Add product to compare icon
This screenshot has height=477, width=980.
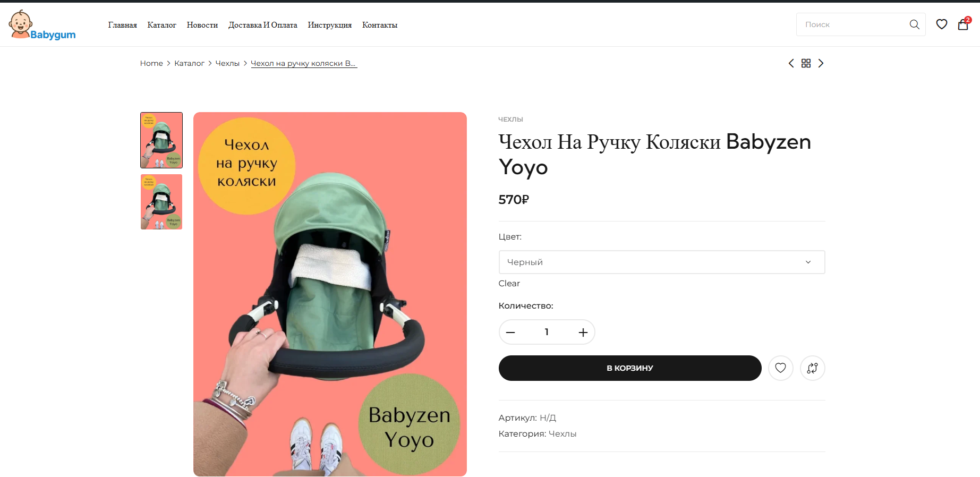tap(812, 368)
